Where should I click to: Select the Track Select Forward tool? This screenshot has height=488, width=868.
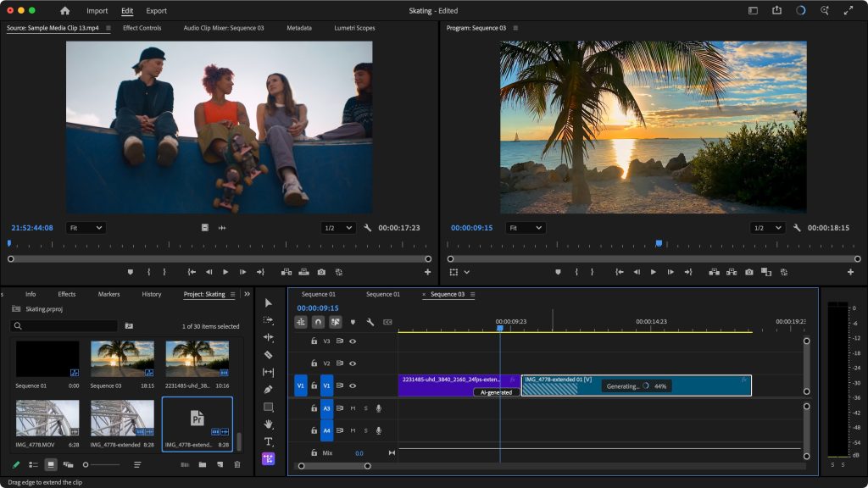coord(269,320)
